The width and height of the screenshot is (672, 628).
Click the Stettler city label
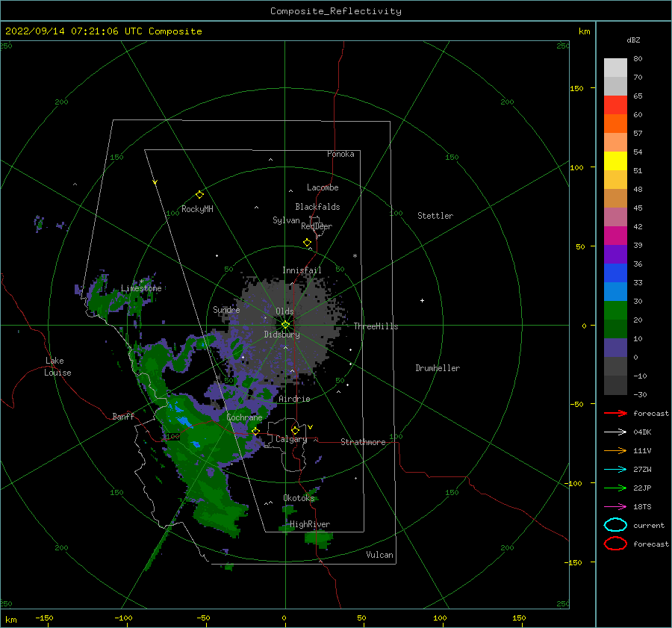tap(435, 216)
